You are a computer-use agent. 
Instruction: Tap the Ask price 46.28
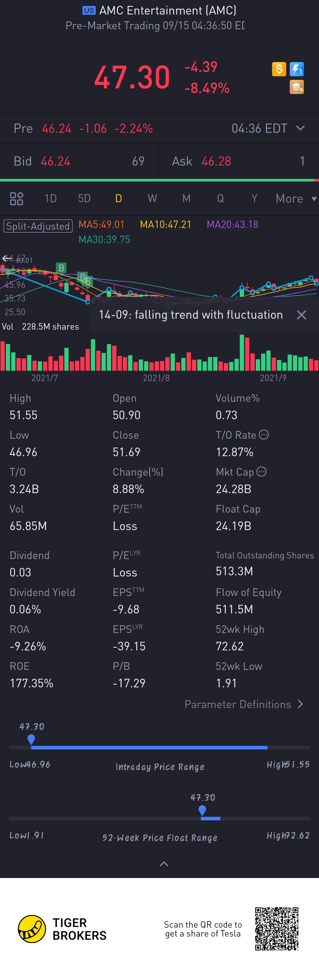click(x=216, y=161)
